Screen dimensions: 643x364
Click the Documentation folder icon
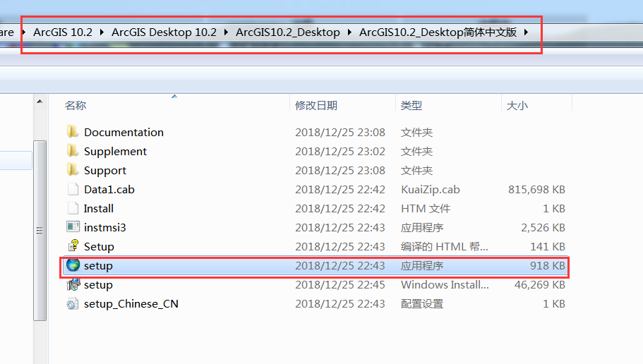(73, 132)
